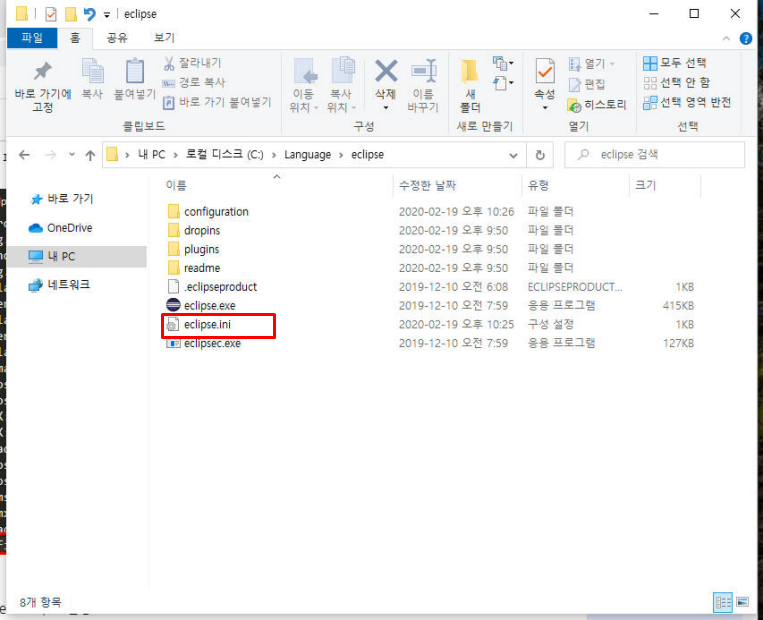Click the Cut (잘라내기) scissors command

(192, 63)
